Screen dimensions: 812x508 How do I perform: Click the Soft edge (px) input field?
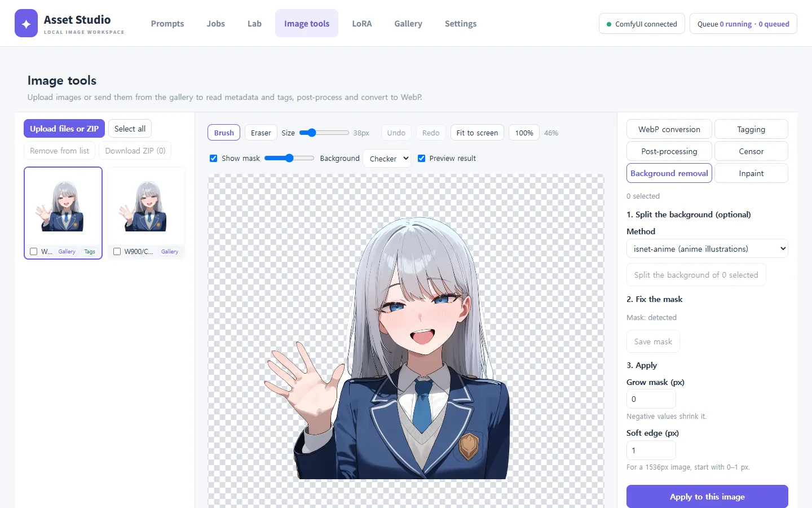[651, 450]
